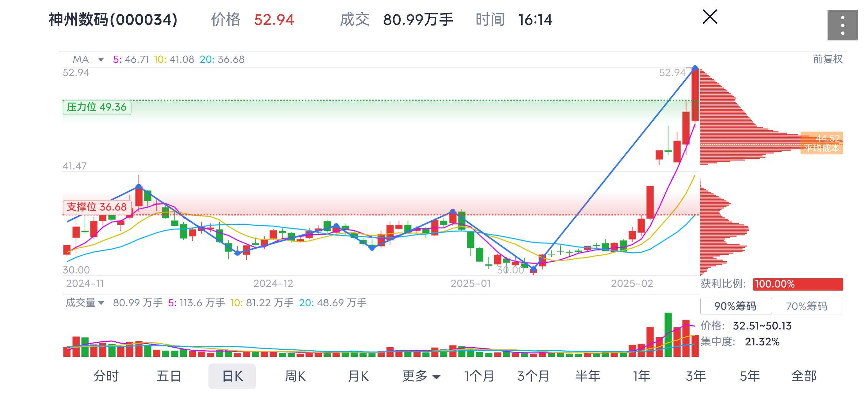Image resolution: width=868 pixels, height=403 pixels.
Task: Select the 周K weekly candlestick tab
Action: point(296,376)
